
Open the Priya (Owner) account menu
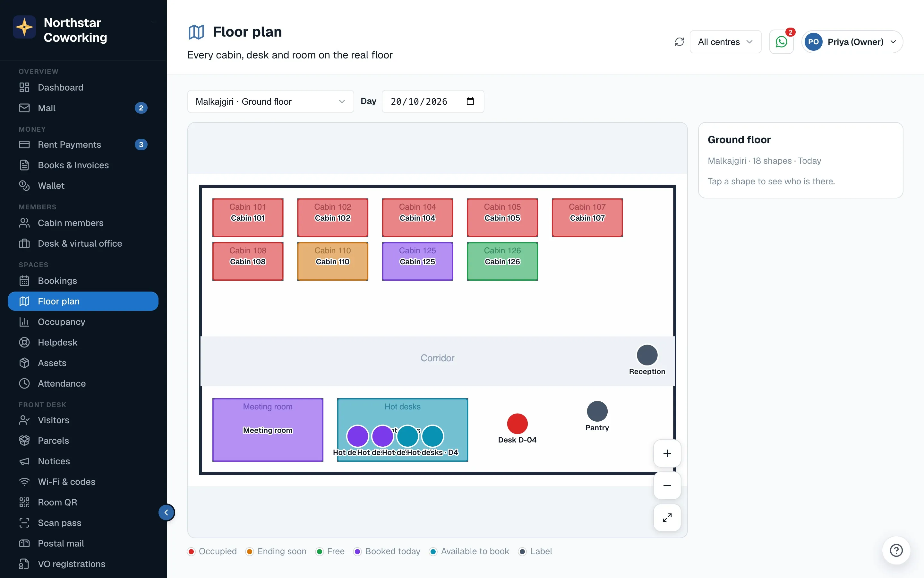click(x=852, y=42)
